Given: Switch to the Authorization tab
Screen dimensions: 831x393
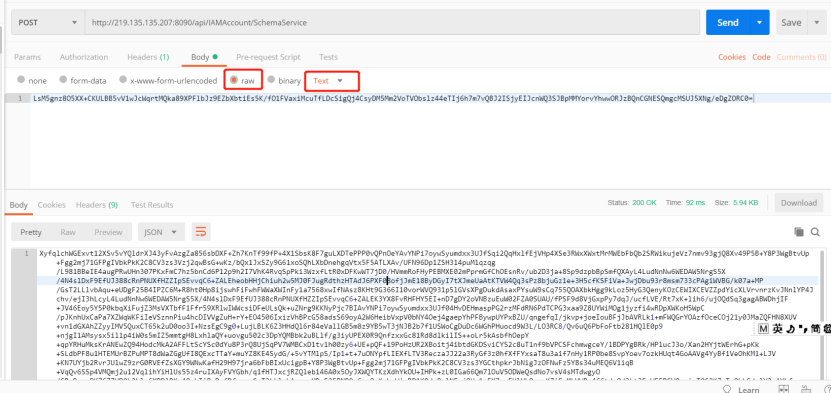Looking at the screenshot, I should (84, 57).
